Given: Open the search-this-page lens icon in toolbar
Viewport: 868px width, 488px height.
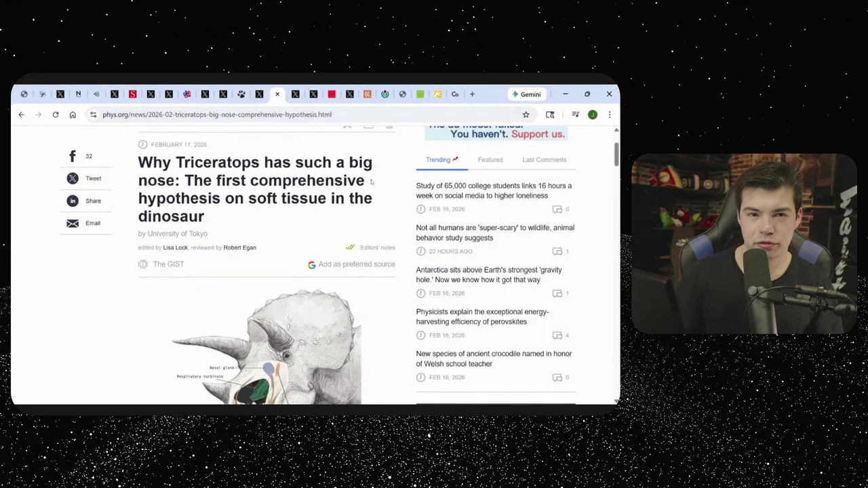Looking at the screenshot, I should [x=550, y=115].
